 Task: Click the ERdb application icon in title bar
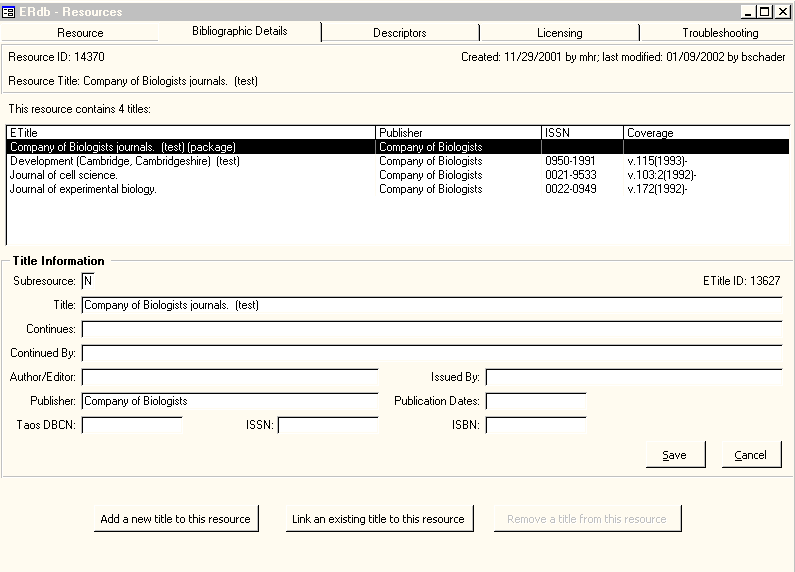(x=10, y=12)
